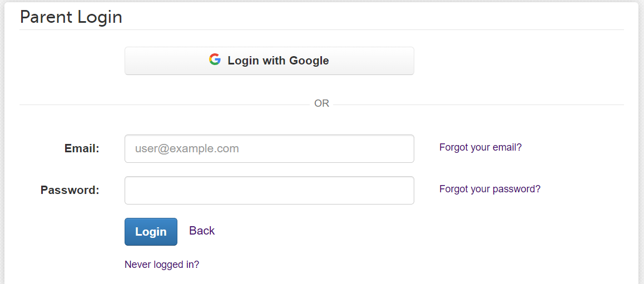The height and width of the screenshot is (284, 644).
Task: Focus the Password input field
Action: (x=269, y=191)
